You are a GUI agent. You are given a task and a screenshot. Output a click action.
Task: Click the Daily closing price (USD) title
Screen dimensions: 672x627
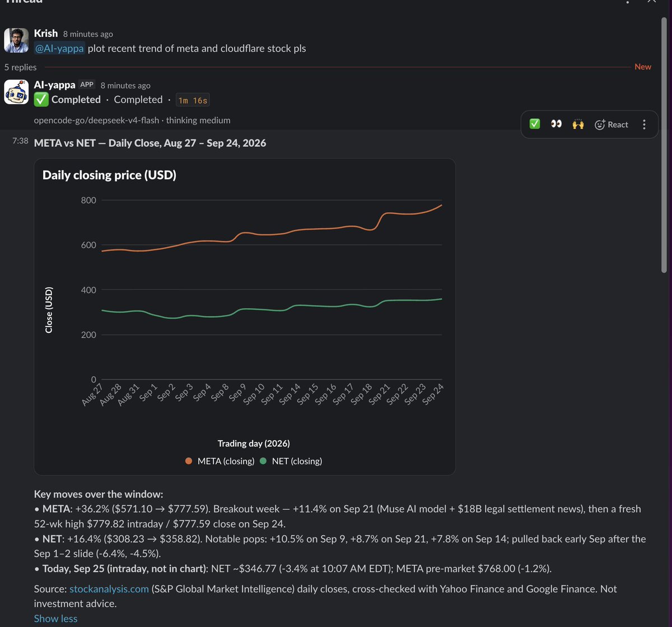point(109,175)
